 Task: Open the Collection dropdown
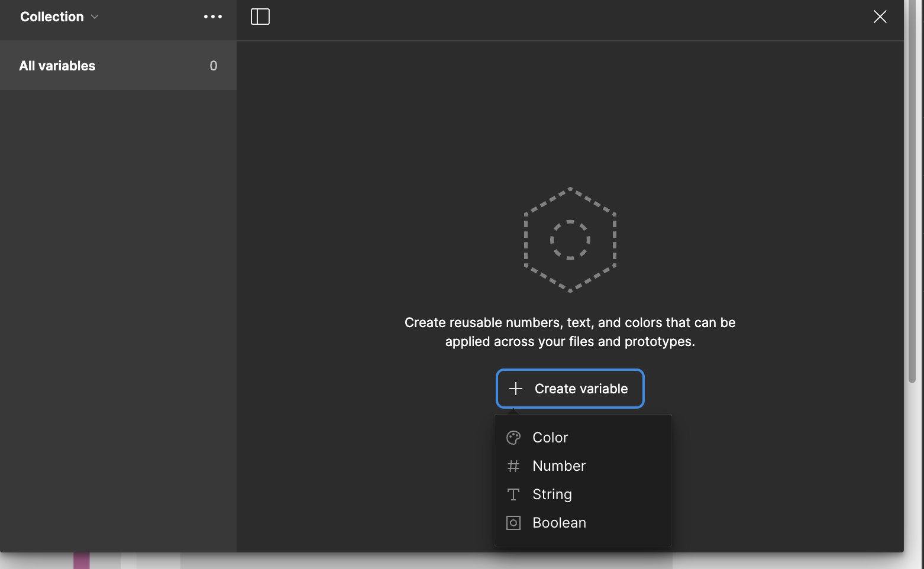pos(59,17)
